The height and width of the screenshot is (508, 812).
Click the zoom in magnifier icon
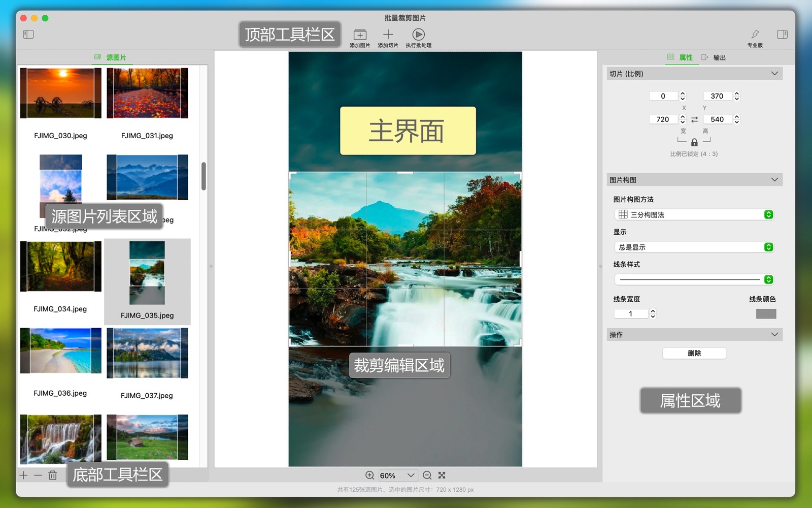pos(370,475)
